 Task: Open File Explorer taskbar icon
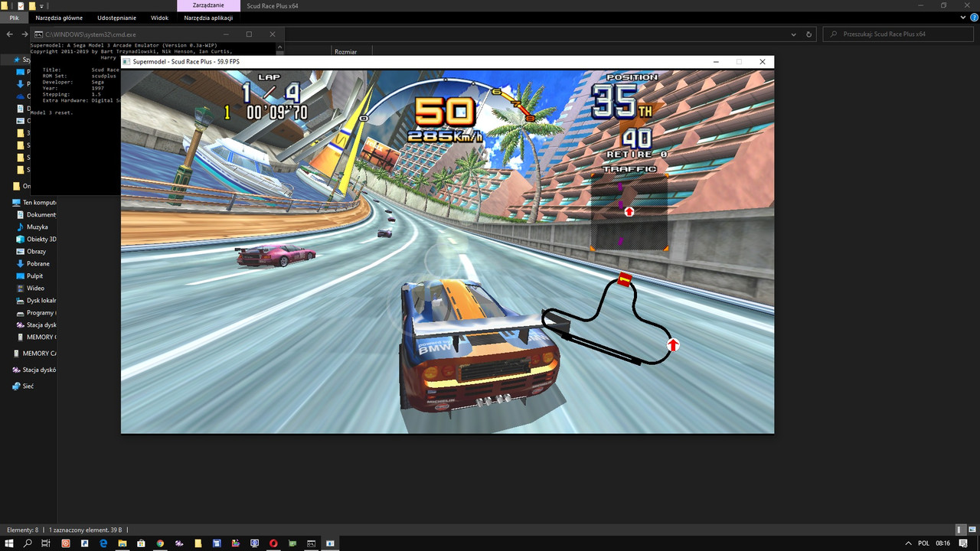coord(122,543)
